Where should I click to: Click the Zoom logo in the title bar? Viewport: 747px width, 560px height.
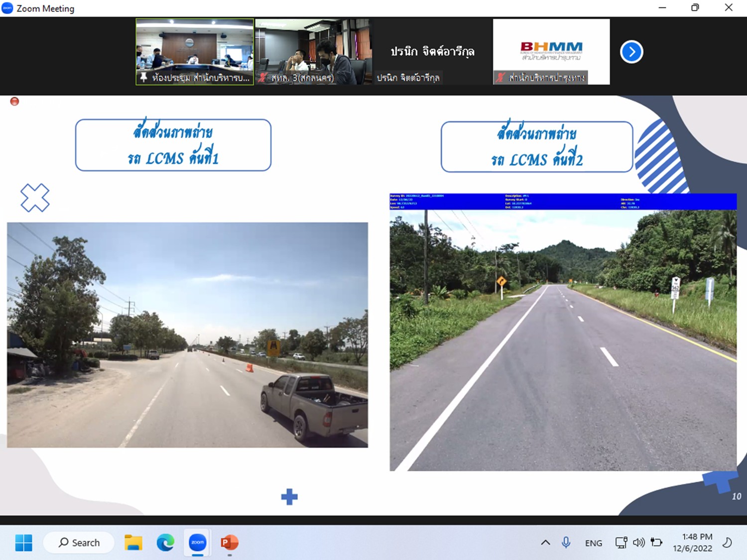point(7,8)
